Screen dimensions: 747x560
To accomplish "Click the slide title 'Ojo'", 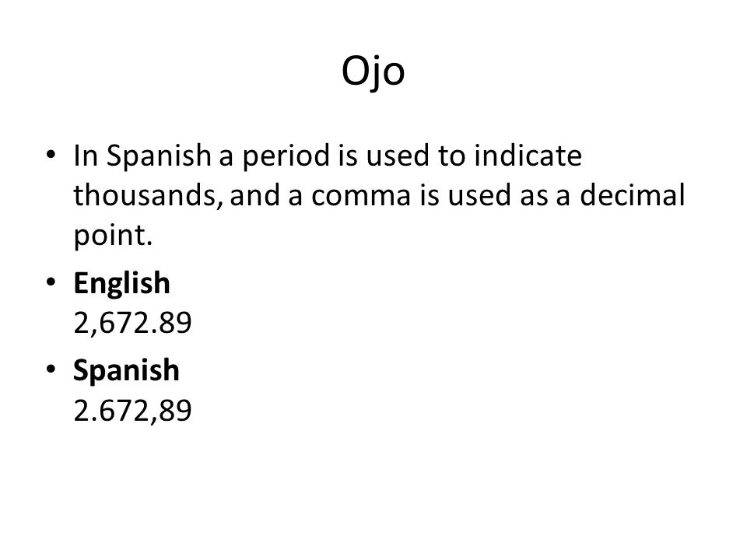I will [x=373, y=72].
